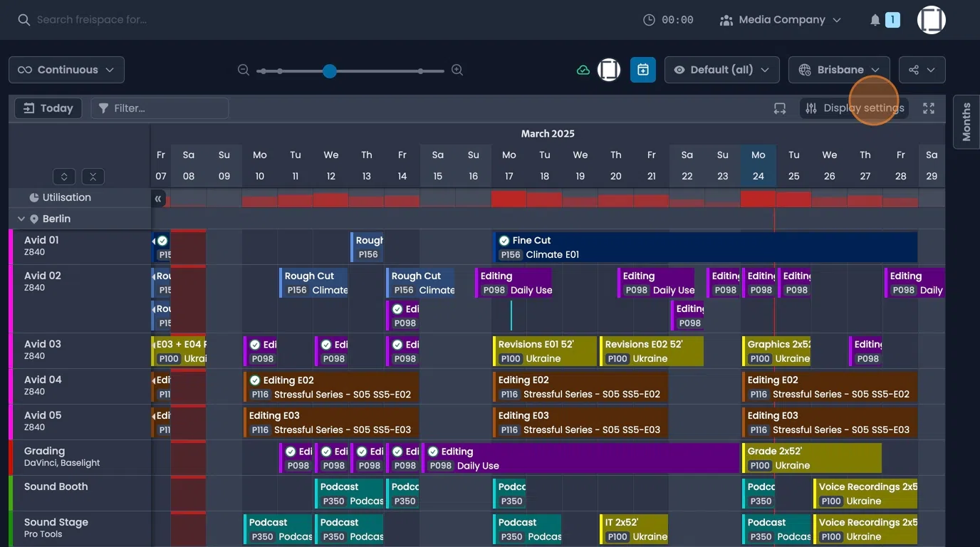The width and height of the screenshot is (980, 547).
Task: Open the Default (all) view dropdown
Action: point(721,69)
